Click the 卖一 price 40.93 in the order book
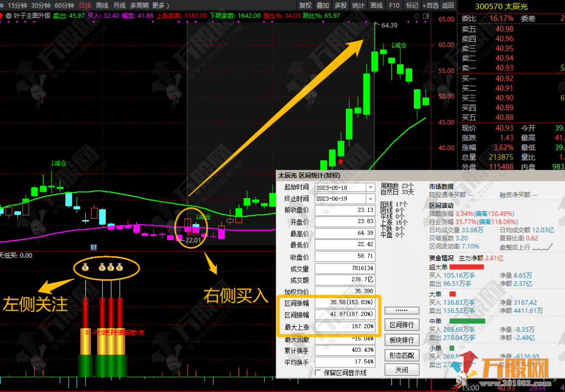 tap(504, 68)
